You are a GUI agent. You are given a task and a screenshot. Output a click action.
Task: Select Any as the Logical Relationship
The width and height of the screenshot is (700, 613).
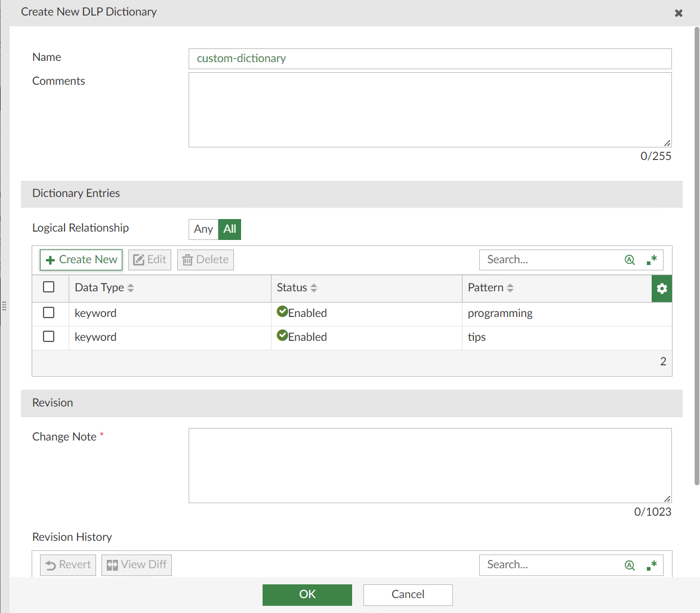click(203, 229)
